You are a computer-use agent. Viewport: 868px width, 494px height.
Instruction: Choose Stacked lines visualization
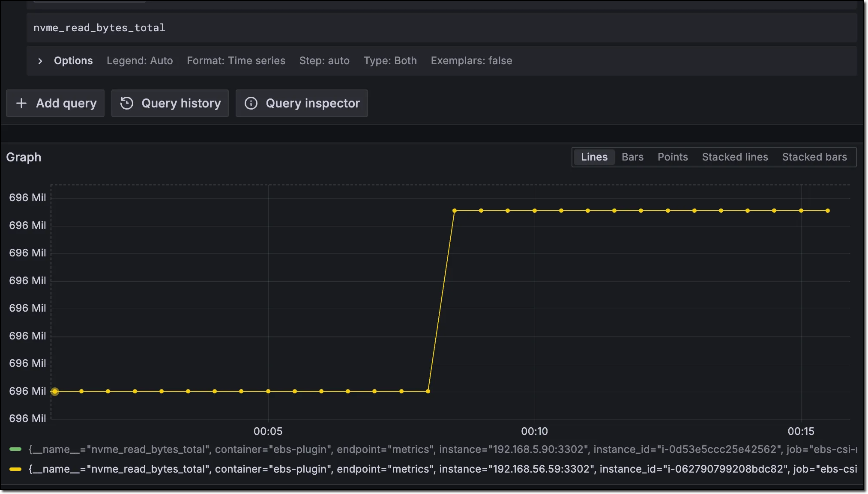click(x=734, y=157)
